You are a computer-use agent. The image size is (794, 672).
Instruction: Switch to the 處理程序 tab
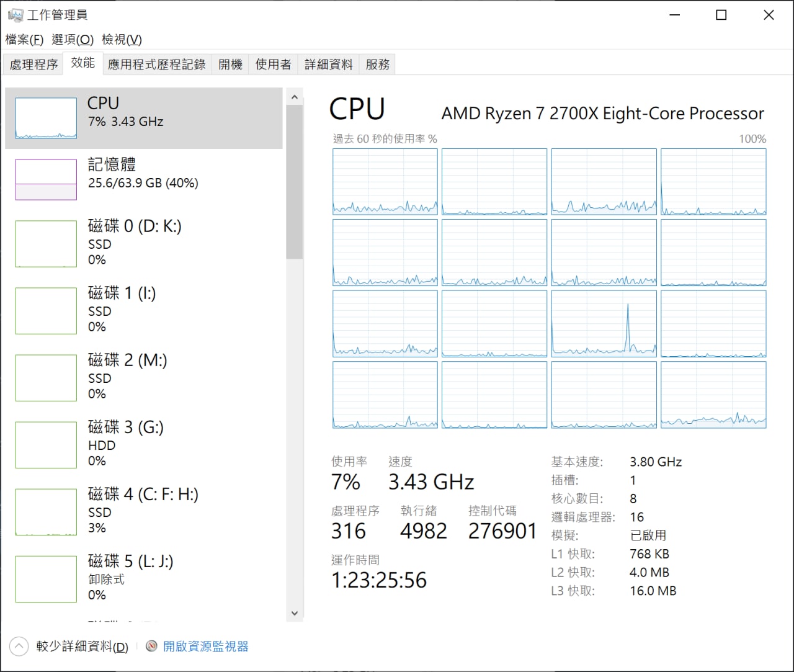(33, 65)
